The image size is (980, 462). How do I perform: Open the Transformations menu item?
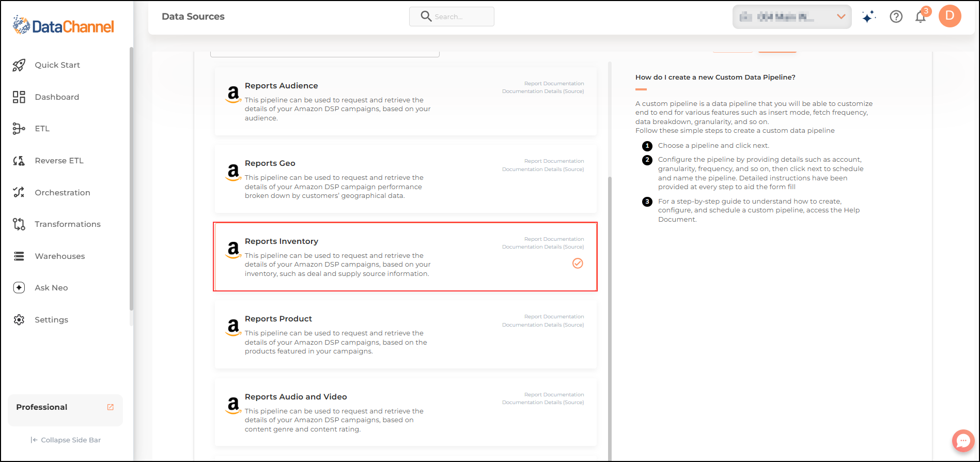coord(68,224)
